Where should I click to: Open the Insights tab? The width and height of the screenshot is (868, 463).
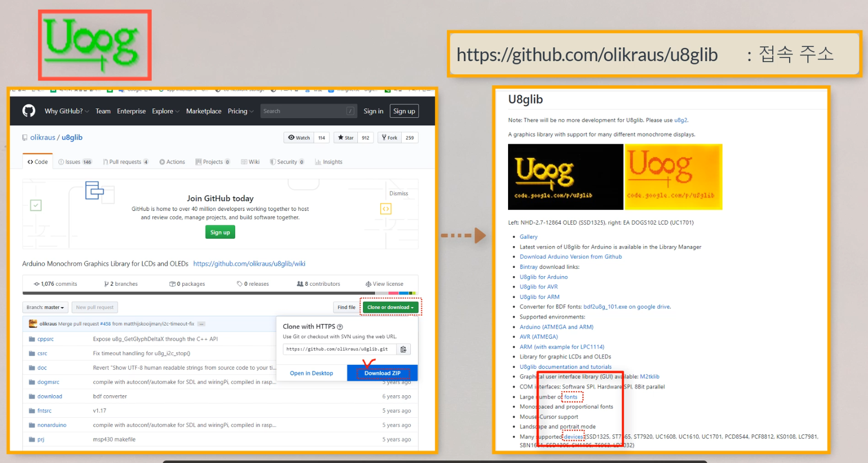(329, 162)
